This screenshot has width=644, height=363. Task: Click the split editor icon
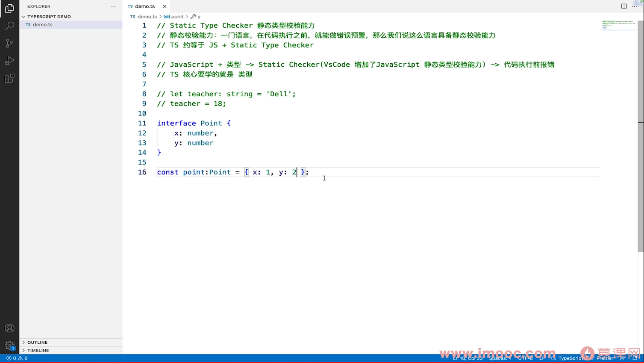click(624, 6)
